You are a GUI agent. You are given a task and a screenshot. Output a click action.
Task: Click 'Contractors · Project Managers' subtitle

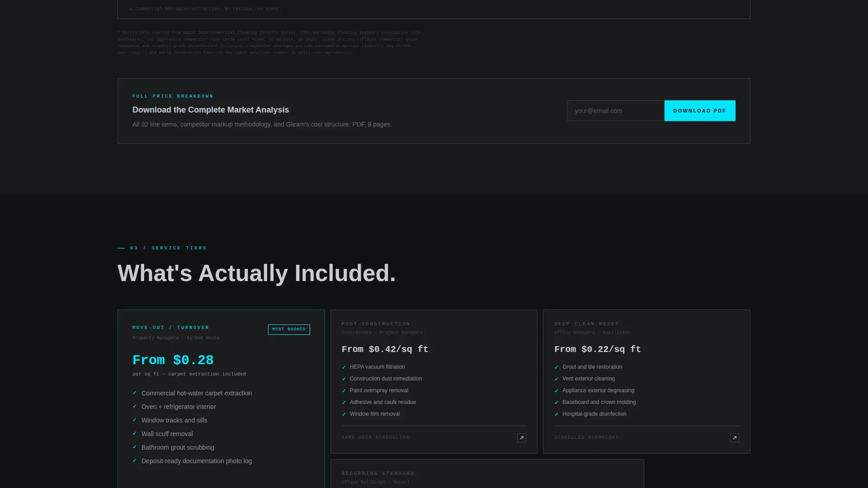382,333
